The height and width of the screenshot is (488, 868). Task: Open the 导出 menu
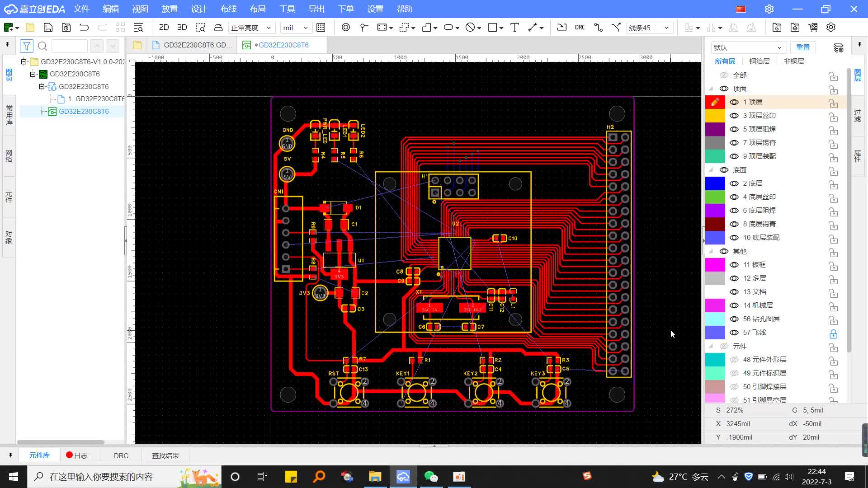(316, 9)
